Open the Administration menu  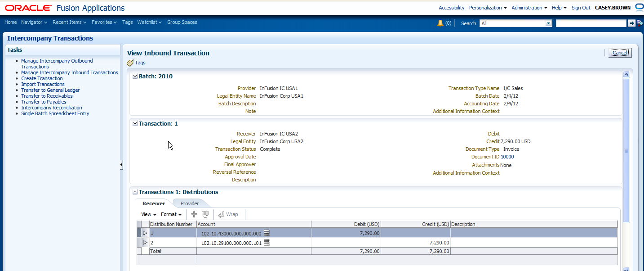(529, 8)
